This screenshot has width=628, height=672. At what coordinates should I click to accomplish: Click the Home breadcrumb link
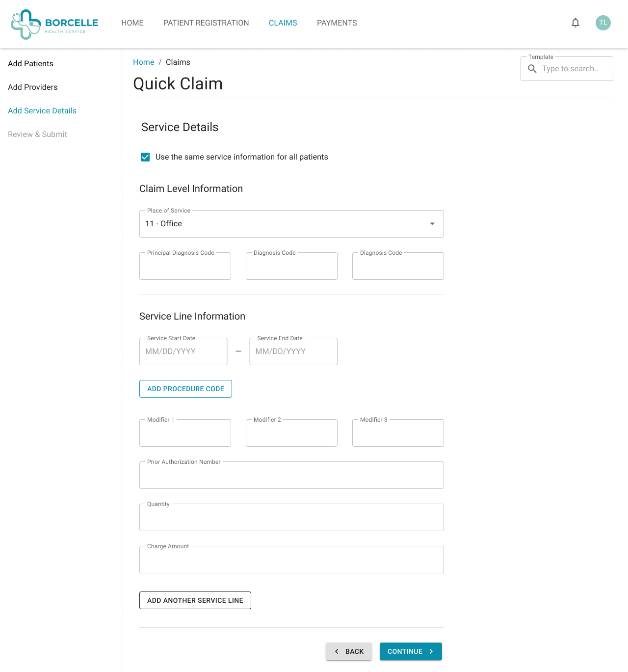point(143,62)
